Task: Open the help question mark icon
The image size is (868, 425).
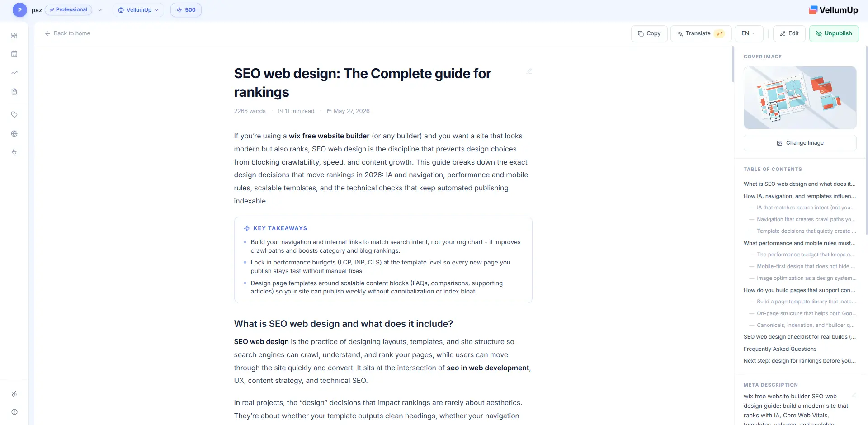Action: coord(14,412)
